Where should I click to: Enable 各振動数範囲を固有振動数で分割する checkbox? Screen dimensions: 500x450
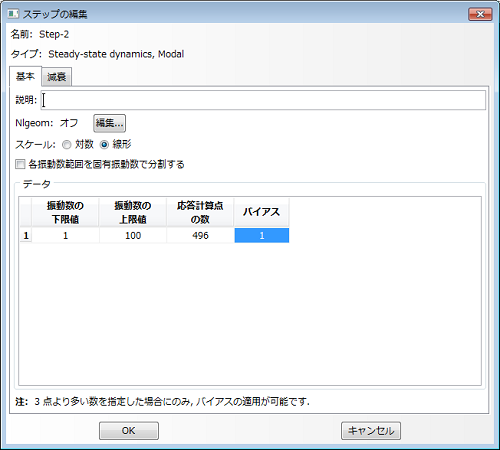click(20, 164)
